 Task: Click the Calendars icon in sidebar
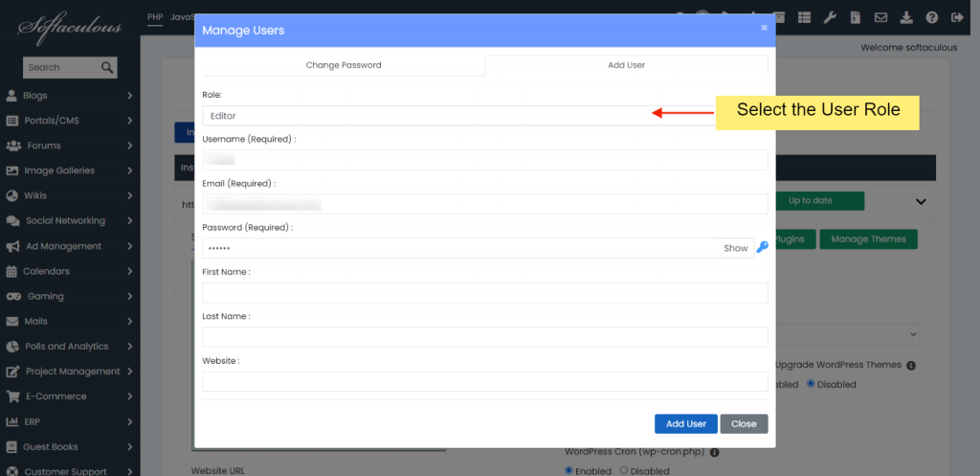tap(11, 271)
